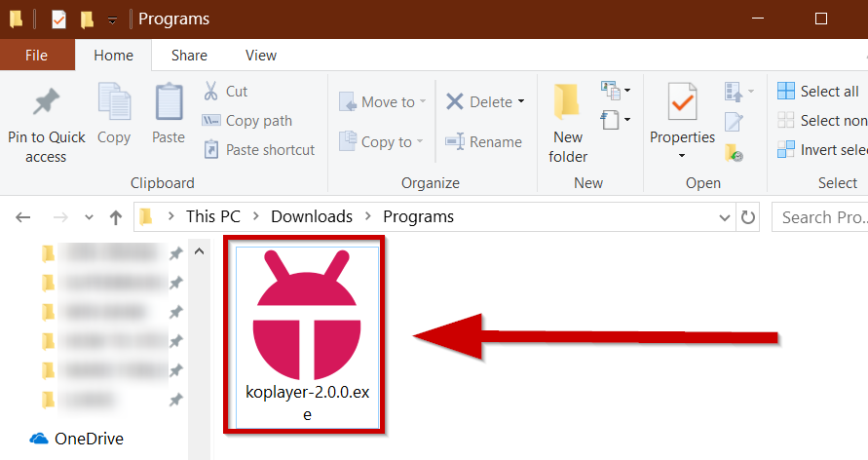The width and height of the screenshot is (868, 460).
Task: Open file Properties
Action: tap(682, 114)
